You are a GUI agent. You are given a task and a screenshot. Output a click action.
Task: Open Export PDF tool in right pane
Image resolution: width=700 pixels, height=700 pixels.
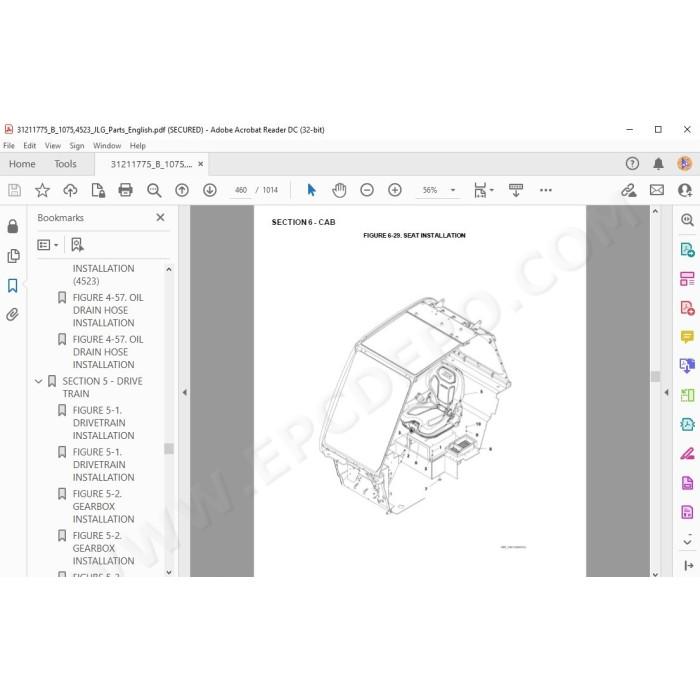pyautogui.click(x=687, y=250)
